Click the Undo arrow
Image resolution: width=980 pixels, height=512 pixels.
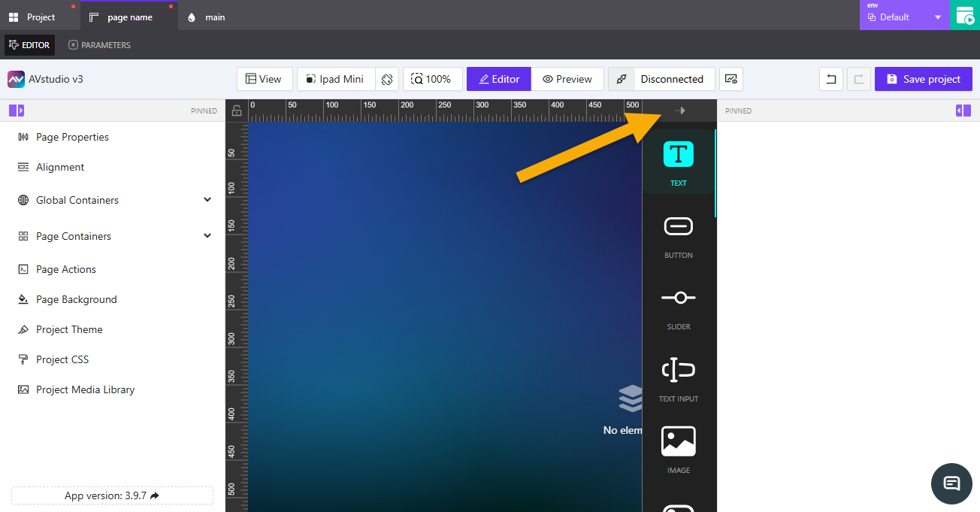click(830, 79)
